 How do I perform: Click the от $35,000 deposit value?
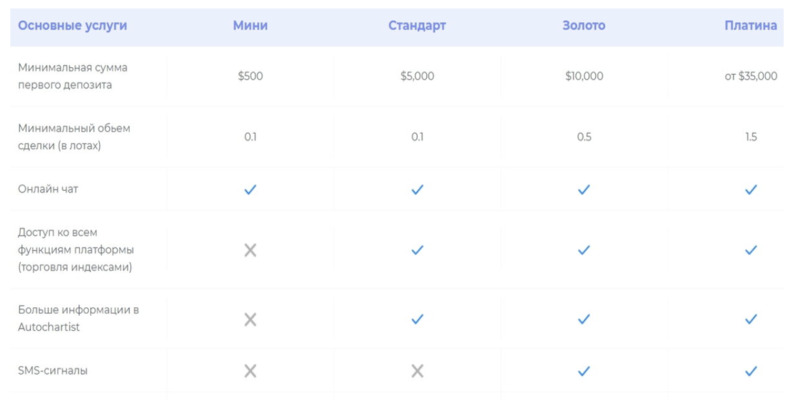751,76
